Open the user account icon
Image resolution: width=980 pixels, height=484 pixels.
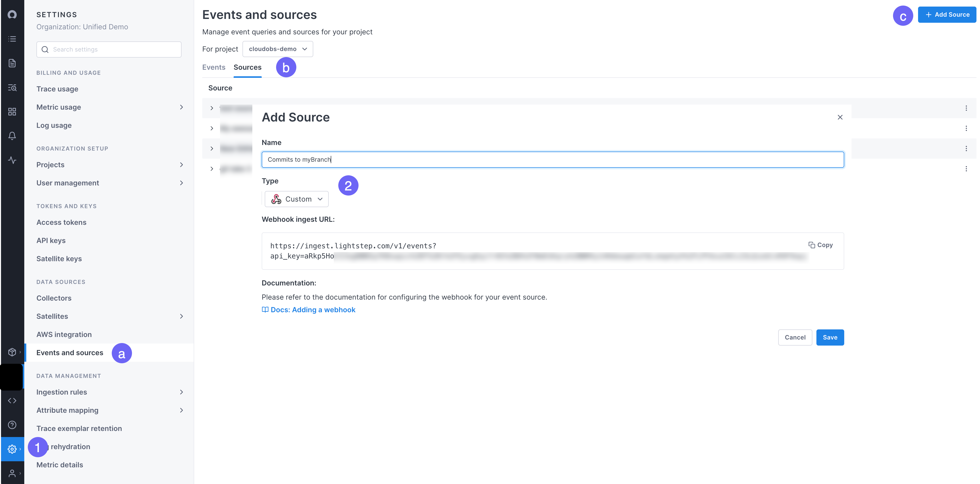tap(12, 473)
